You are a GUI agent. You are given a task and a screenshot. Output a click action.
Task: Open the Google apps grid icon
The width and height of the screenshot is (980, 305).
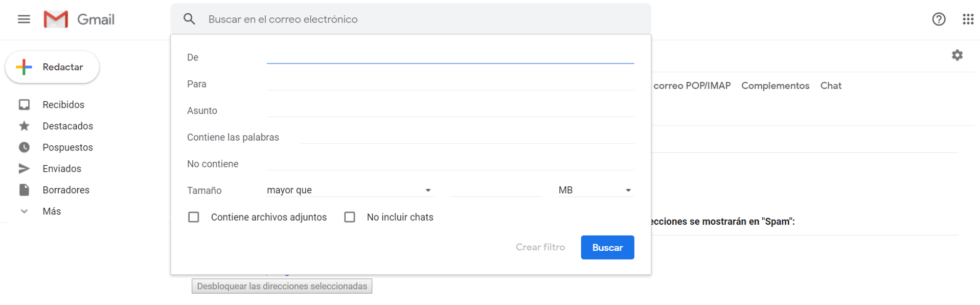(968, 19)
